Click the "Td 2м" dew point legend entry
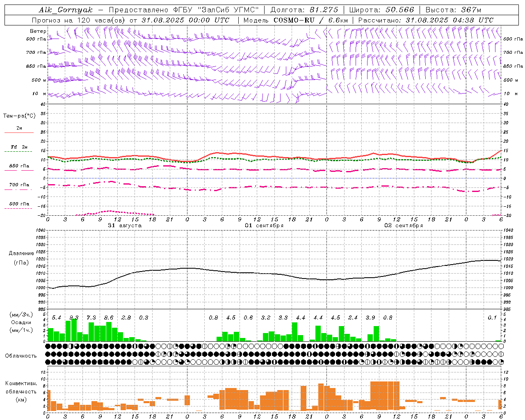Viewport: 525px width, 420px height. tap(19, 147)
